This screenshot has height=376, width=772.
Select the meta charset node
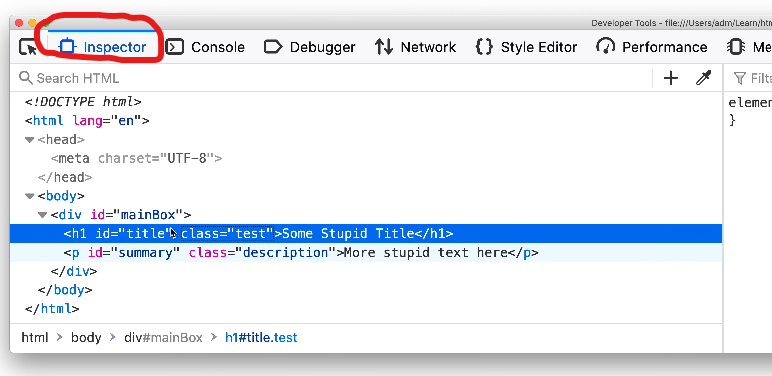[x=136, y=158]
